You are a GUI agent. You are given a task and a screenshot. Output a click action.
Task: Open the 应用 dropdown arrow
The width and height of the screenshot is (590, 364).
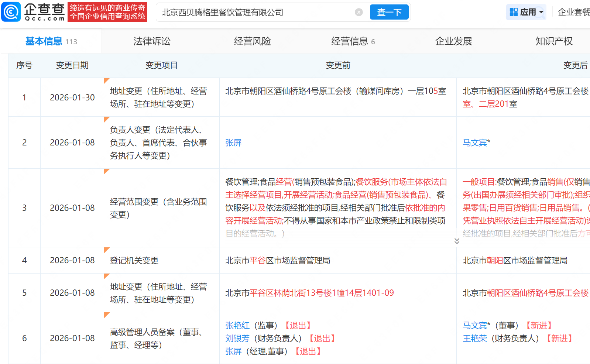pyautogui.click(x=541, y=12)
